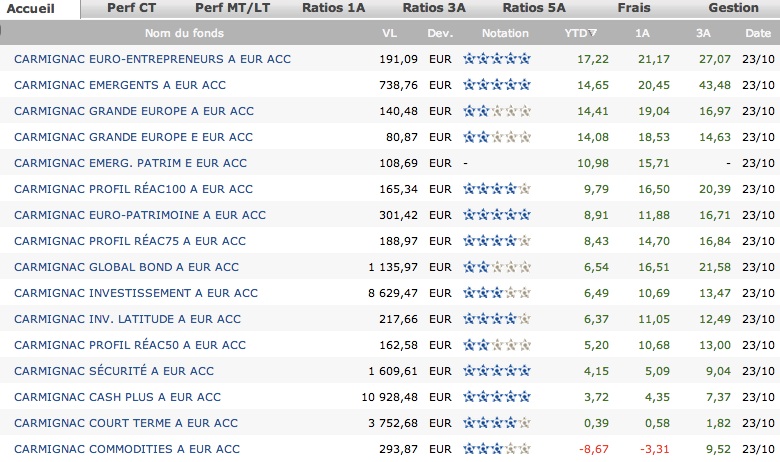Open CARMIGNAC EURO-ENTREPRENEURS A EUR ACC fund
The image size is (780, 462).
click(152, 59)
